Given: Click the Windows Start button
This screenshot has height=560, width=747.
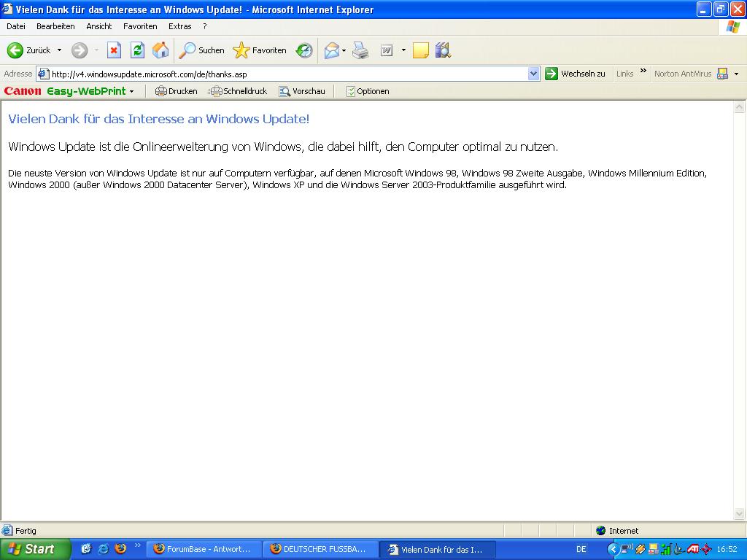Looking at the screenshot, I should click(35, 549).
